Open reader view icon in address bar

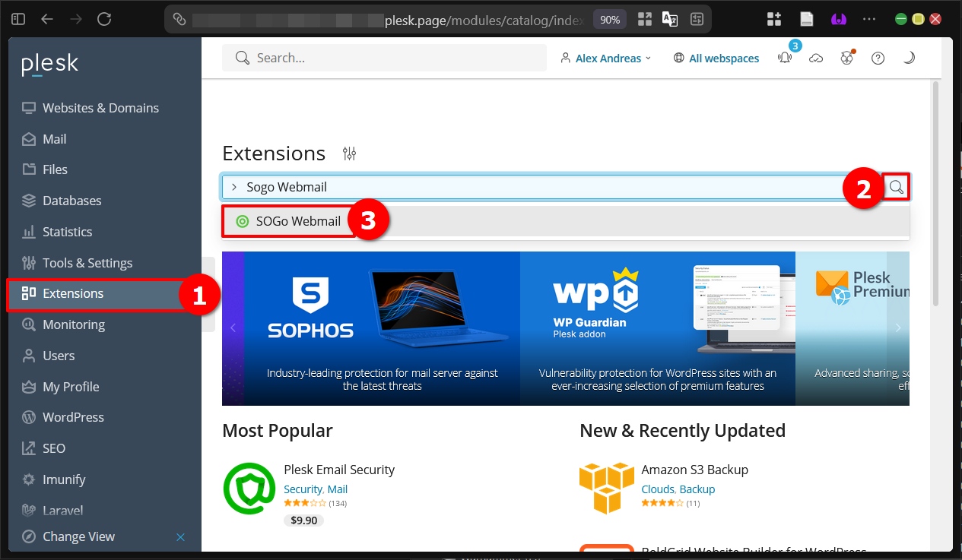point(696,19)
